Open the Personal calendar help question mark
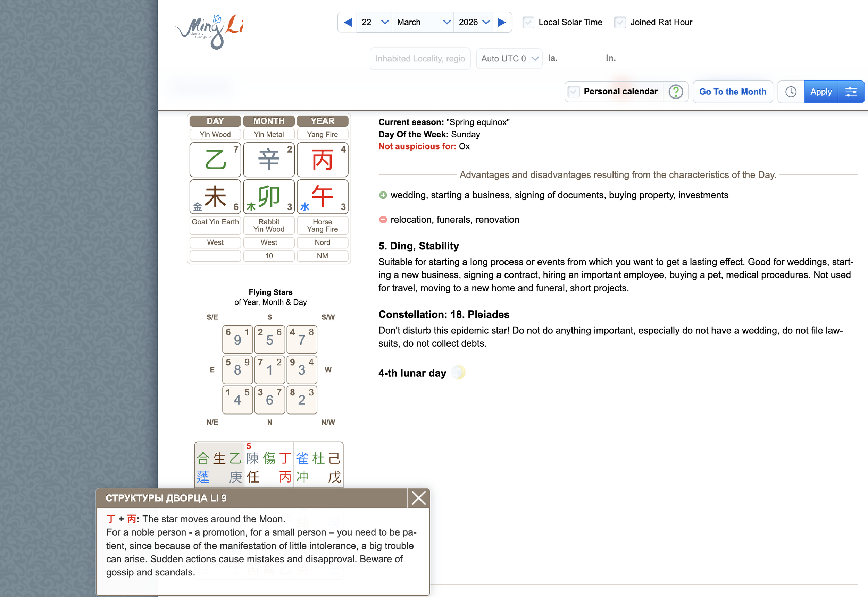The image size is (868, 597). click(x=676, y=92)
